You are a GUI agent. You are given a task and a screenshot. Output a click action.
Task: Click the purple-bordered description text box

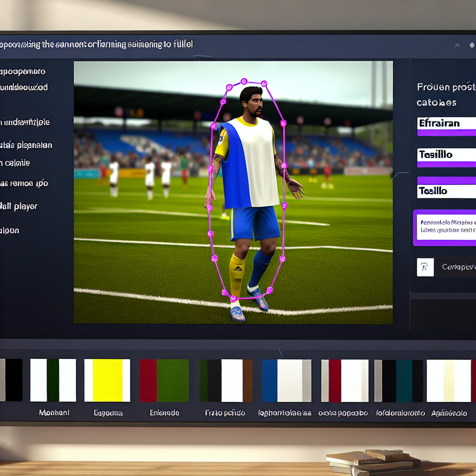click(x=445, y=227)
